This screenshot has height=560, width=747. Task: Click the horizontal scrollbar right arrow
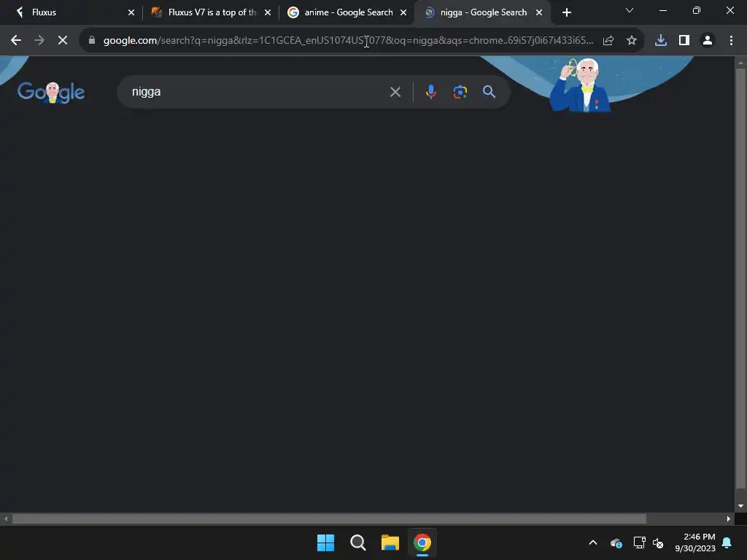click(729, 518)
